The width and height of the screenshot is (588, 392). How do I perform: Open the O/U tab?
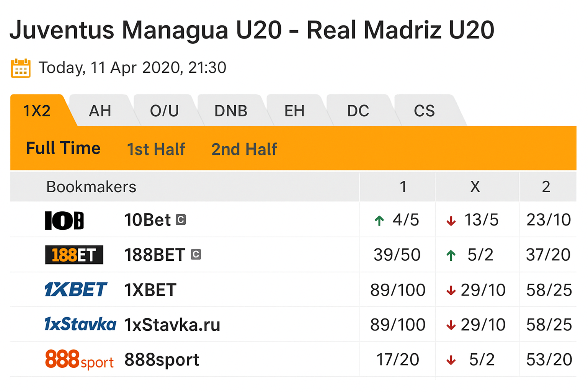[x=164, y=111]
